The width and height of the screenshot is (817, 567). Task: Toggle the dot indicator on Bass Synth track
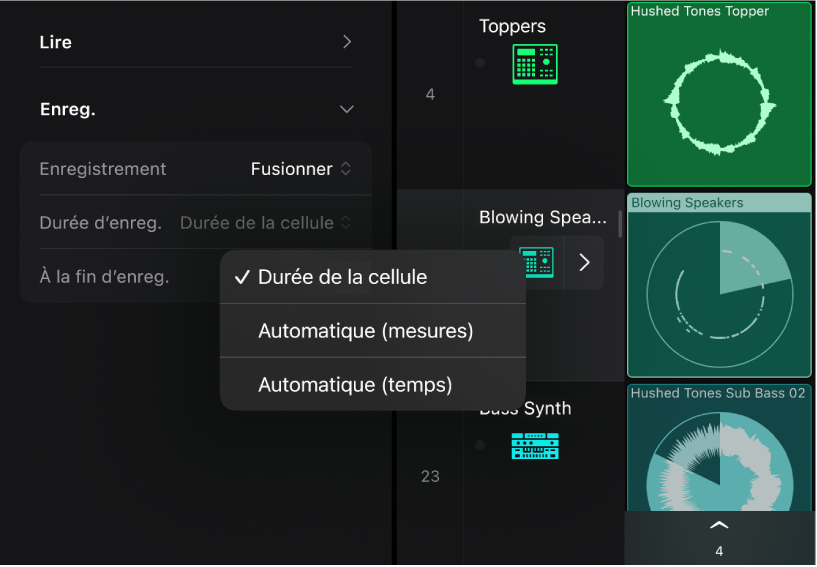(x=480, y=445)
